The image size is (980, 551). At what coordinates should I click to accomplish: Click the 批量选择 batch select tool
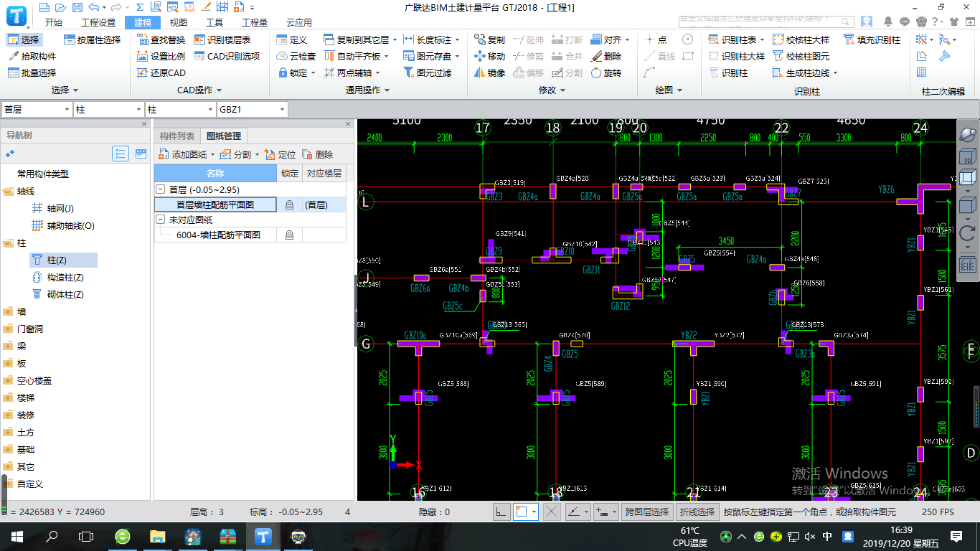(x=32, y=72)
